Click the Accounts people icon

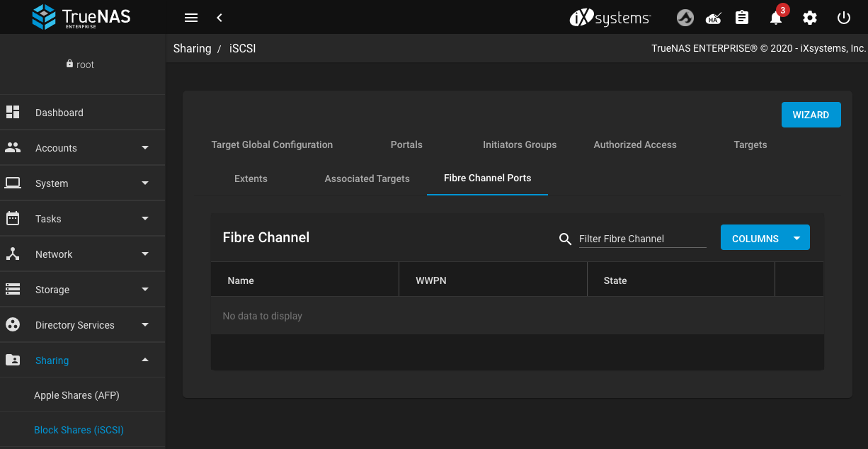click(13, 147)
